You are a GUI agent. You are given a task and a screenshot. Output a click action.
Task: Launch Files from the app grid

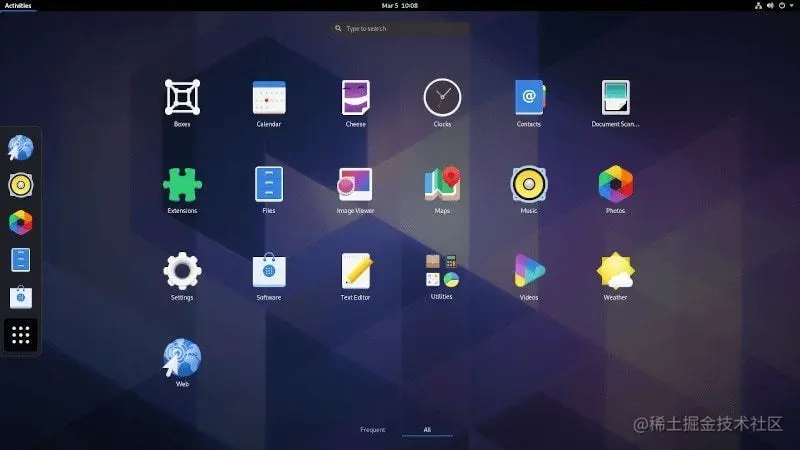pyautogui.click(x=269, y=185)
